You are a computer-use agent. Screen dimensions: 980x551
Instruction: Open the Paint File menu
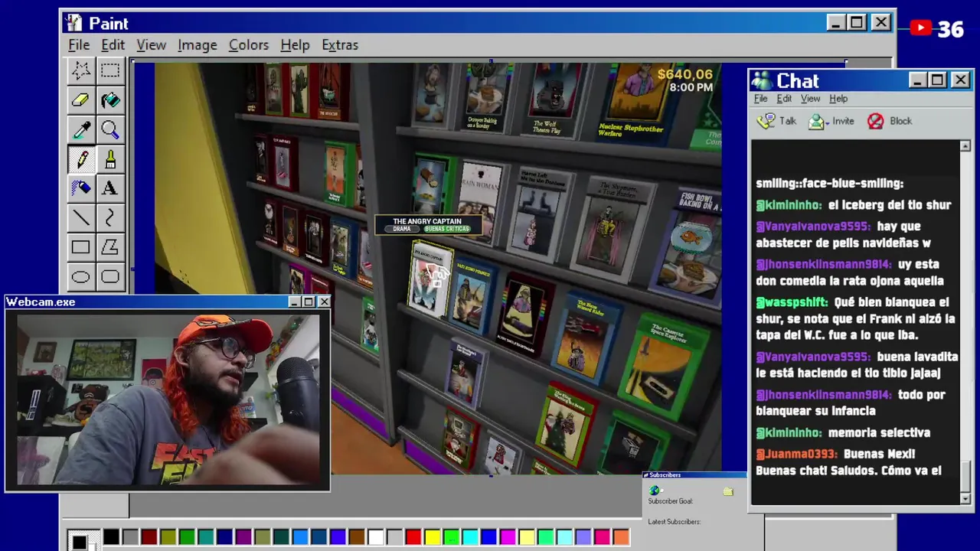79,45
